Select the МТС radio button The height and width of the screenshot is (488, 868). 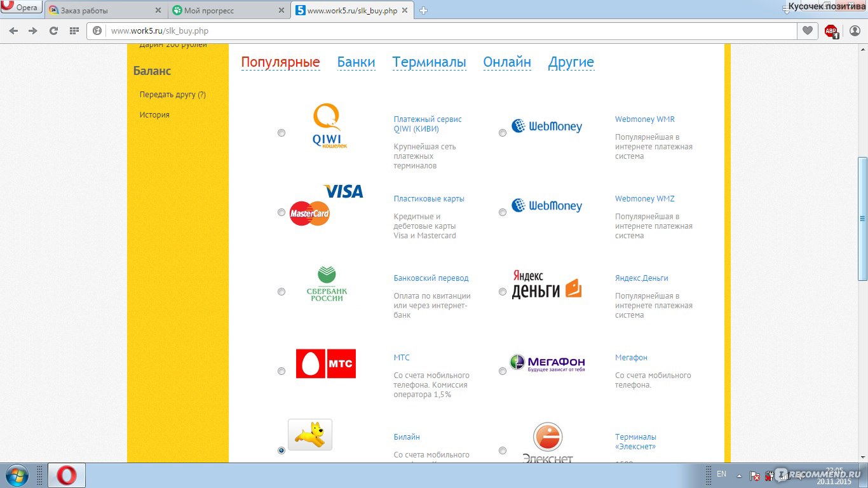tap(281, 371)
